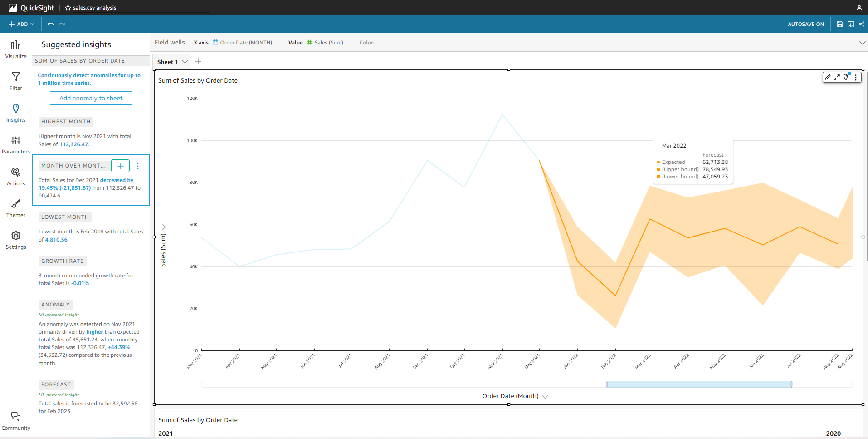Click the visual's lightbulb insights icon

click(846, 77)
